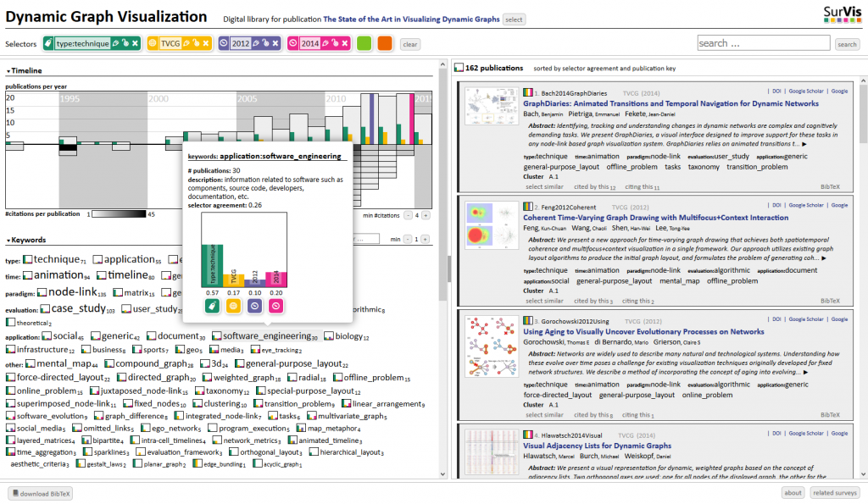Click the purple 2012 clock icon in the tooltip
Viewport: 868px width, 504px height.
(255, 306)
